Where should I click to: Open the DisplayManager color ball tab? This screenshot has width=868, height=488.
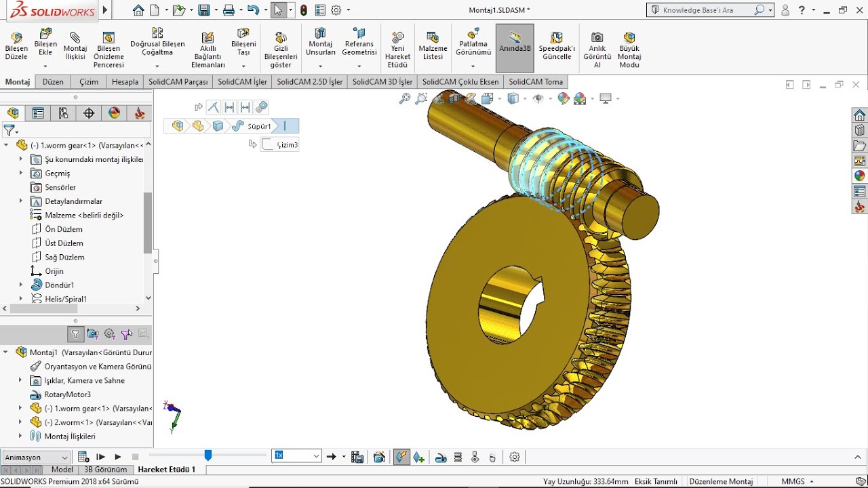[x=114, y=113]
